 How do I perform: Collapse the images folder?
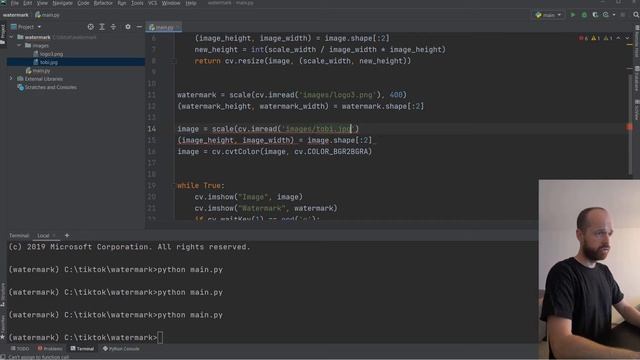[x=19, y=46]
